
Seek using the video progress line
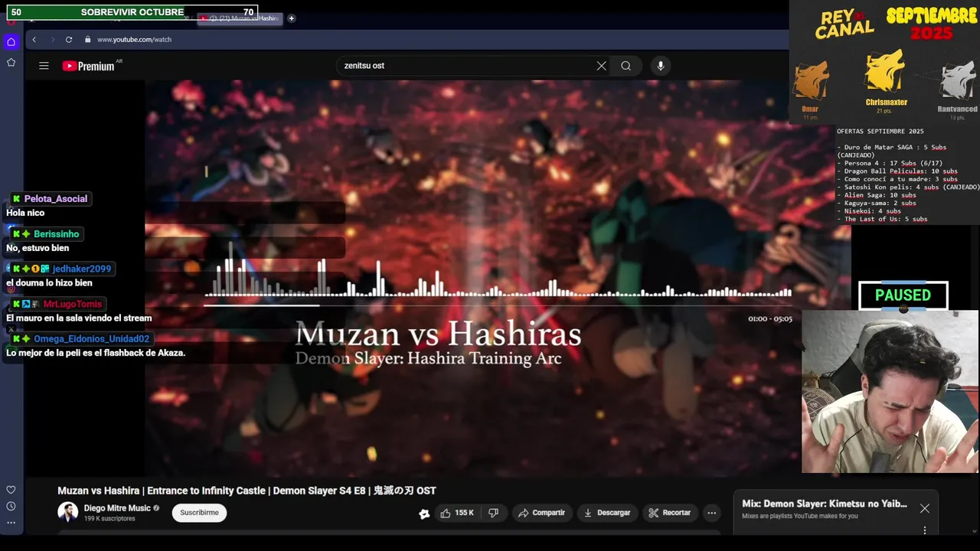click(x=498, y=305)
